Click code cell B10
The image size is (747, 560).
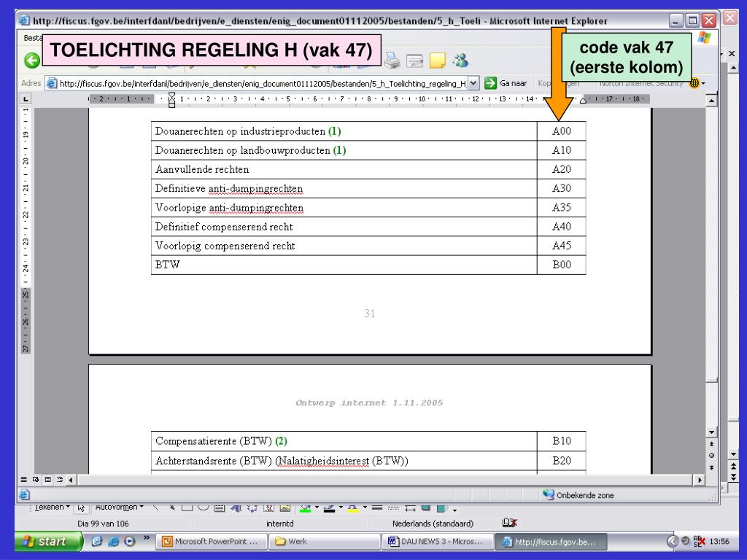[561, 441]
